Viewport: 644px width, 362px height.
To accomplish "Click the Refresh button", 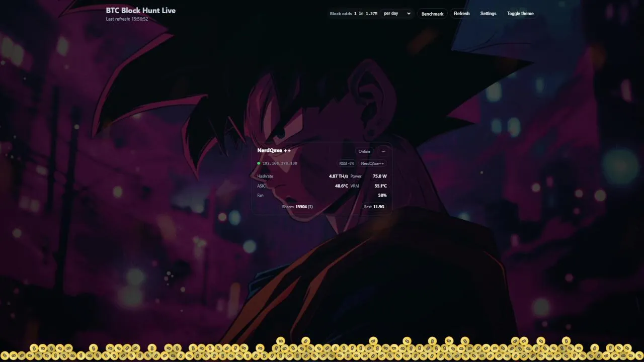I will (x=461, y=14).
